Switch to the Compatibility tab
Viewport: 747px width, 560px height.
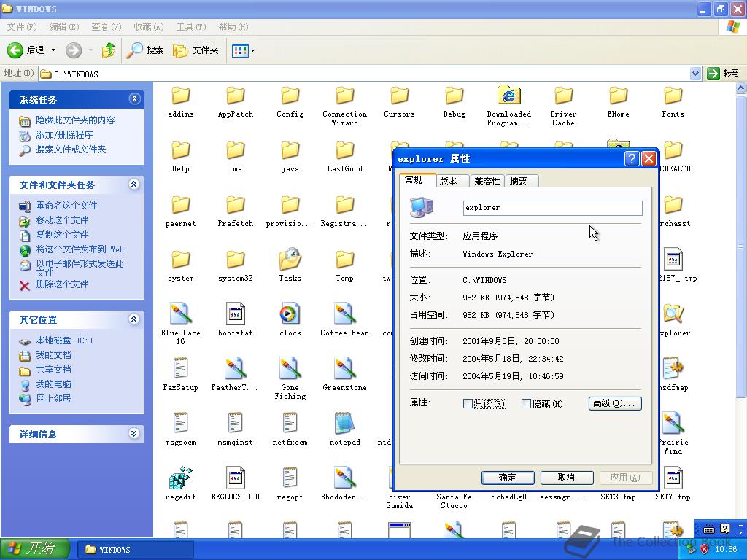coord(487,181)
